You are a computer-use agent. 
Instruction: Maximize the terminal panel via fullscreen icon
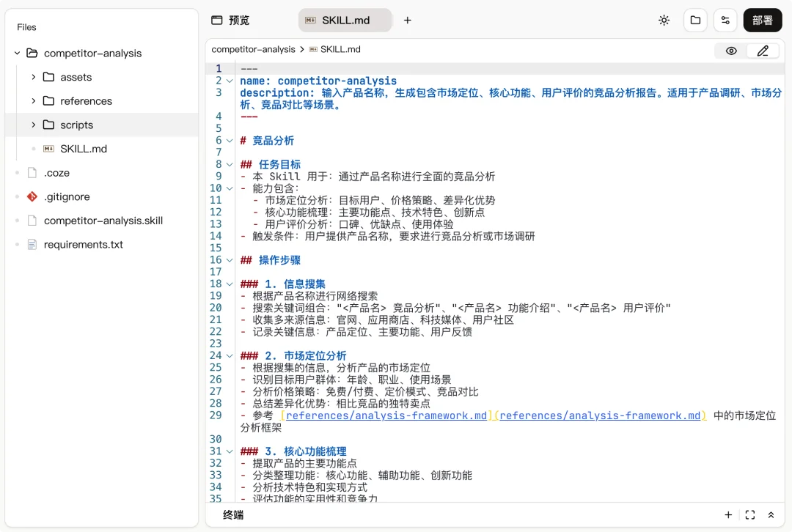pos(749,515)
